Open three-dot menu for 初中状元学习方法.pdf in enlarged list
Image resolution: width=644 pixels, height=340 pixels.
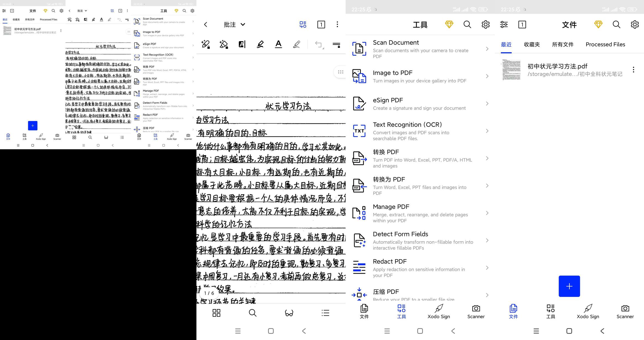pyautogui.click(x=633, y=70)
